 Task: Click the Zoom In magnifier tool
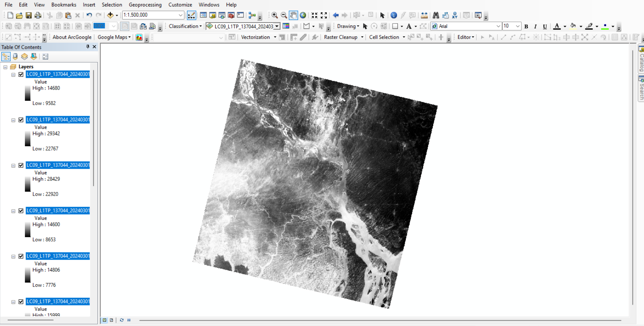point(275,15)
